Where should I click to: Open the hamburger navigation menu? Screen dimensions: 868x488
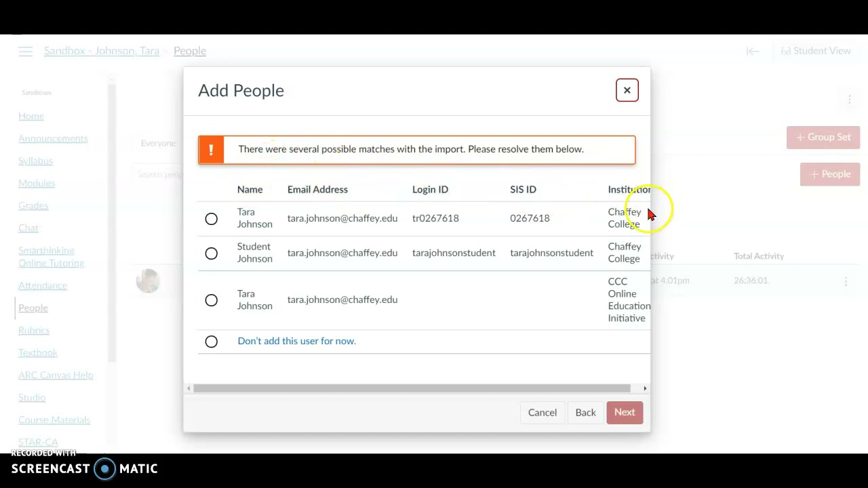26,52
